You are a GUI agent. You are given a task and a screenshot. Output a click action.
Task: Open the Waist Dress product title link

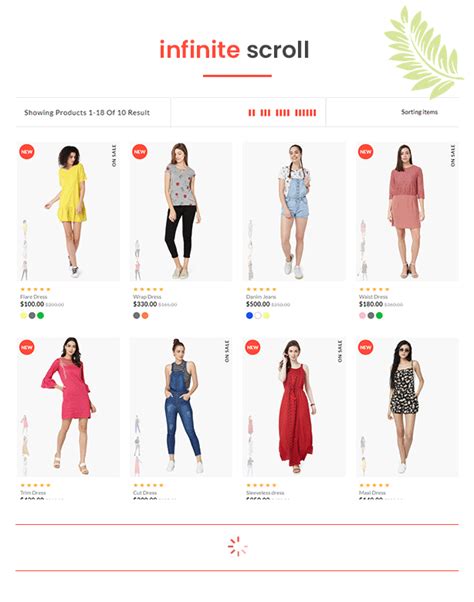tap(373, 297)
